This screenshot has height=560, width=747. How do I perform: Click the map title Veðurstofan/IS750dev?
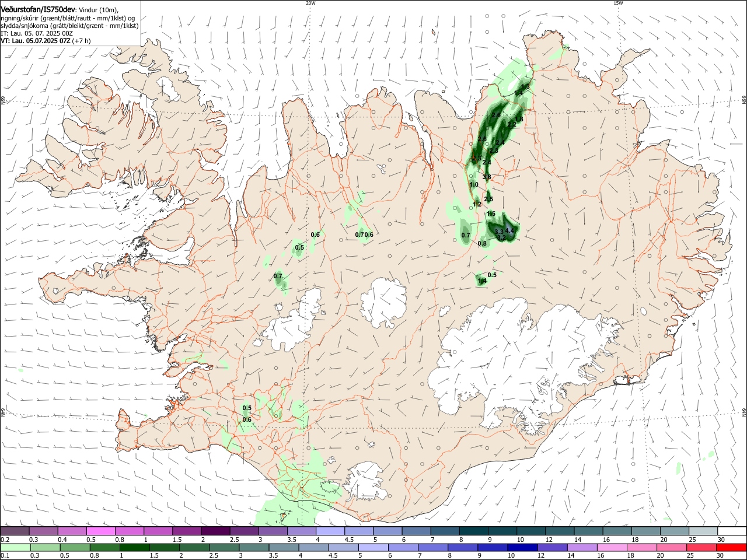38,10
